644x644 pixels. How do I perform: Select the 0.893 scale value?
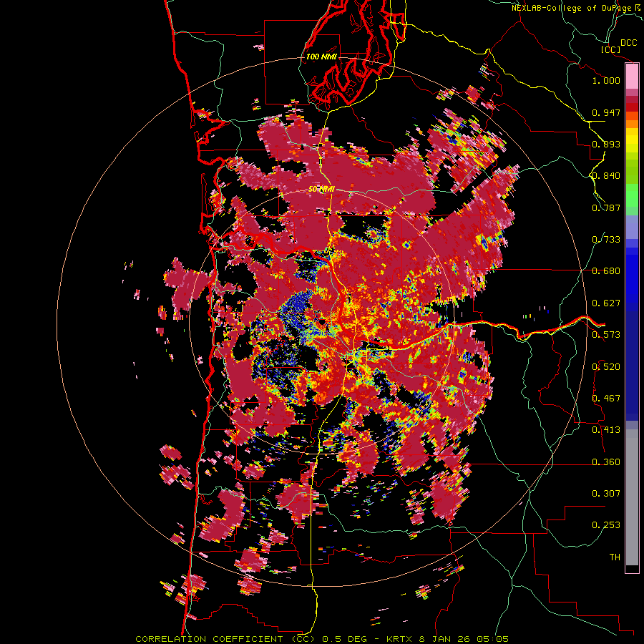coord(606,144)
